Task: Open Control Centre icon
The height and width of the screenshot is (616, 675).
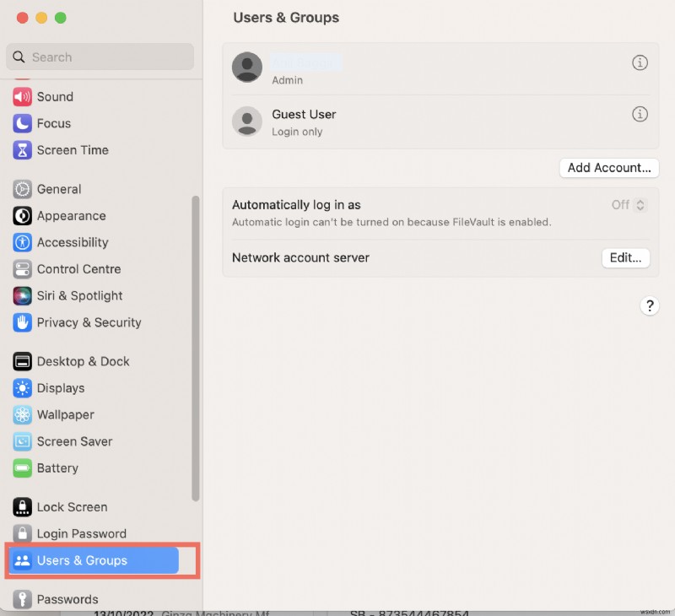Action: (22, 269)
